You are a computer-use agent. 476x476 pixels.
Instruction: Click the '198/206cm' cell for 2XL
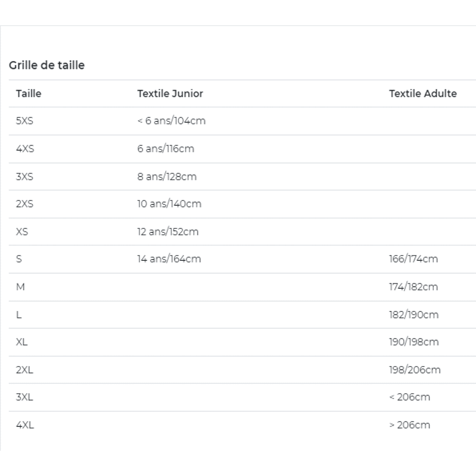[x=415, y=370]
